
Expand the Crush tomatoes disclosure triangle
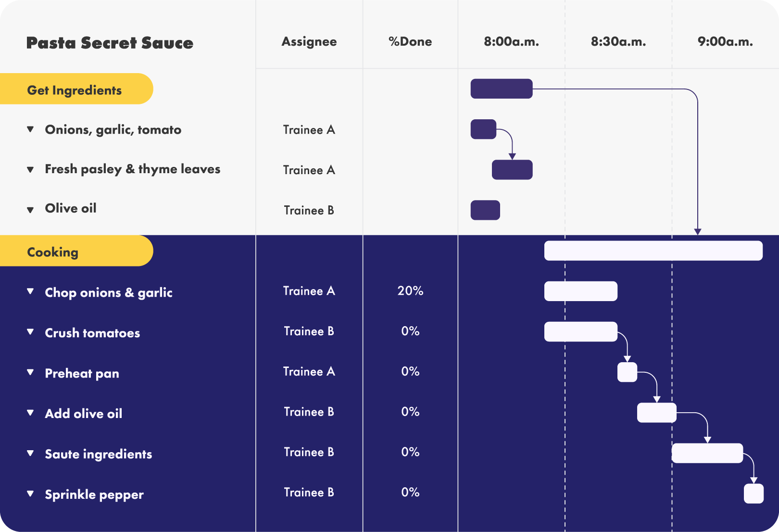(30, 331)
